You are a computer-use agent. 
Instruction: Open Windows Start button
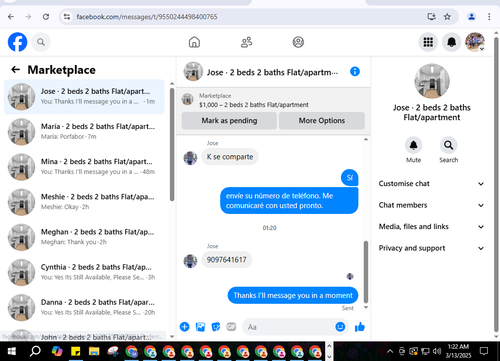[12, 351]
